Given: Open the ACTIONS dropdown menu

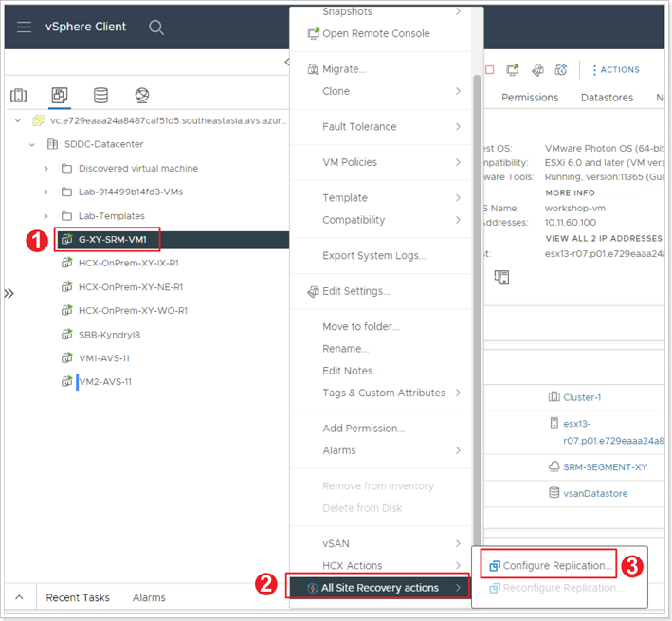Looking at the screenshot, I should tap(616, 70).
